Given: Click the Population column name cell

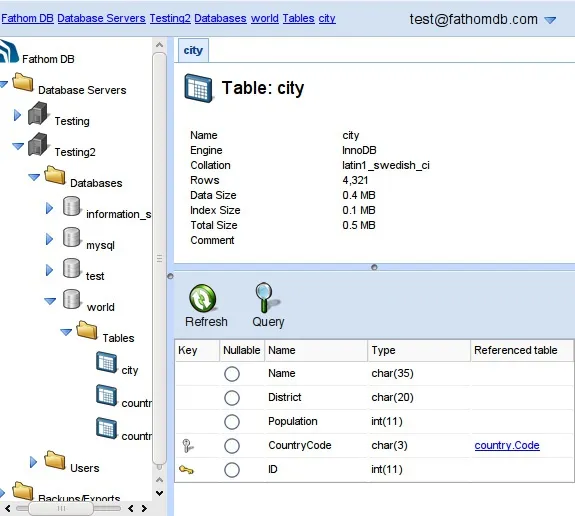Looking at the screenshot, I should (x=293, y=421).
